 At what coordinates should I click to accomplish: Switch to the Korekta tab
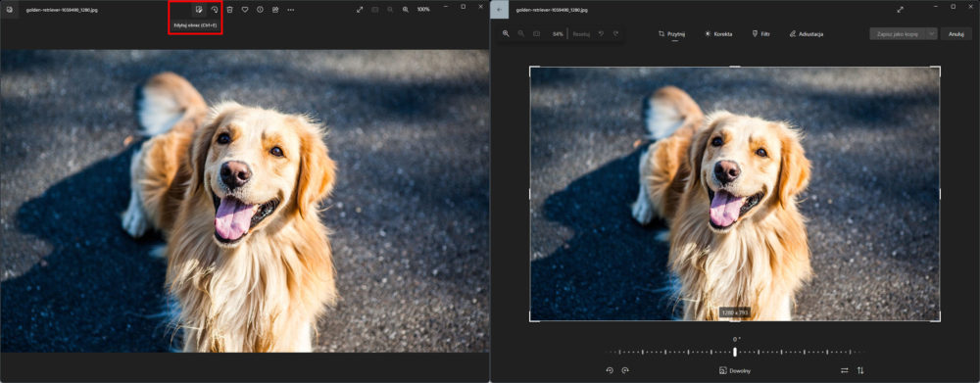coord(718,34)
